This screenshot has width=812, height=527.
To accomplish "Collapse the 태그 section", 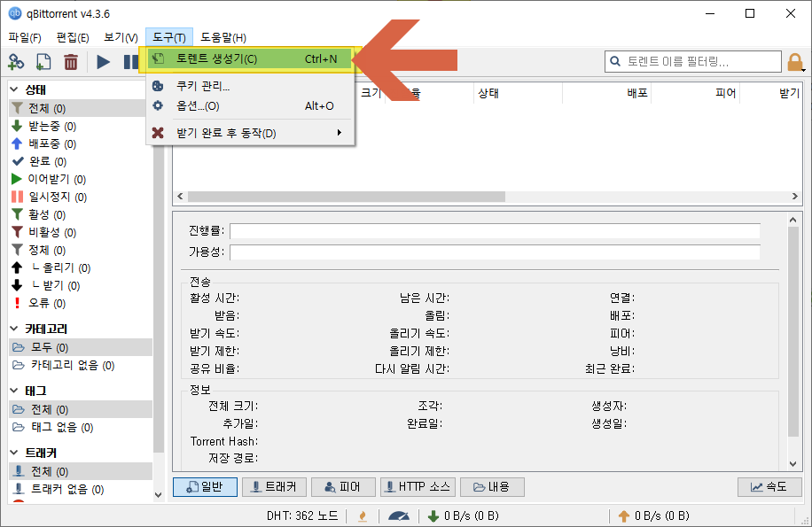I will 14,391.
